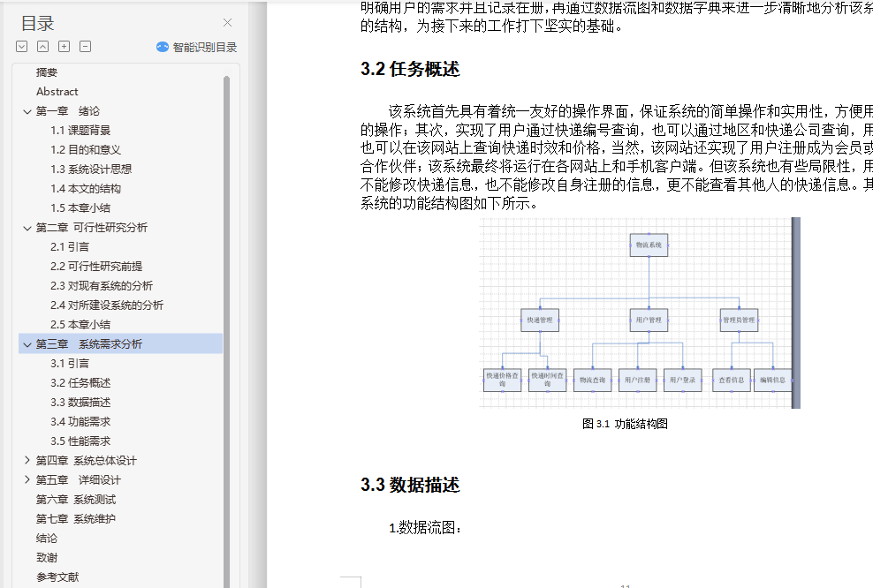873x588 pixels.
Task: Click the expand-all-levels icon in 目录 toolbar
Action: coord(22,47)
